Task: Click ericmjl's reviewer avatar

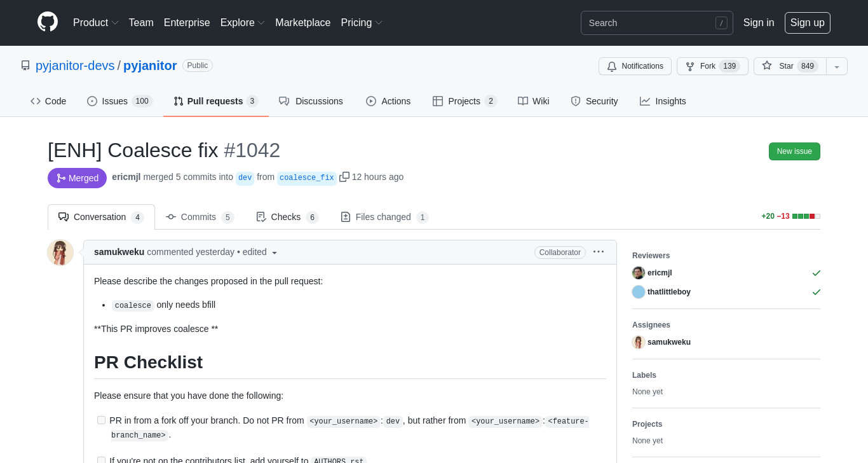Action: tap(639, 273)
